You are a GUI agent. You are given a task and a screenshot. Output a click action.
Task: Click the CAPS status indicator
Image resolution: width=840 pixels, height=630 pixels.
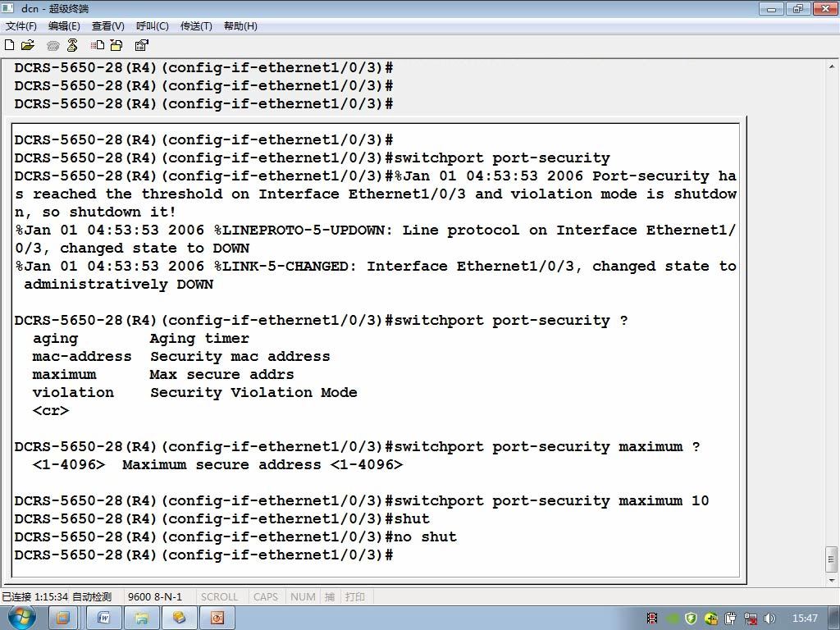point(266,596)
